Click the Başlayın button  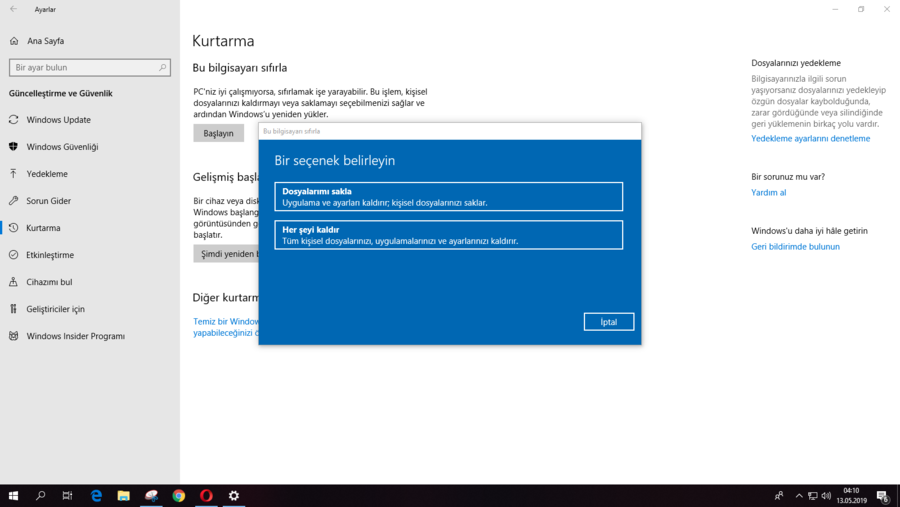218,133
